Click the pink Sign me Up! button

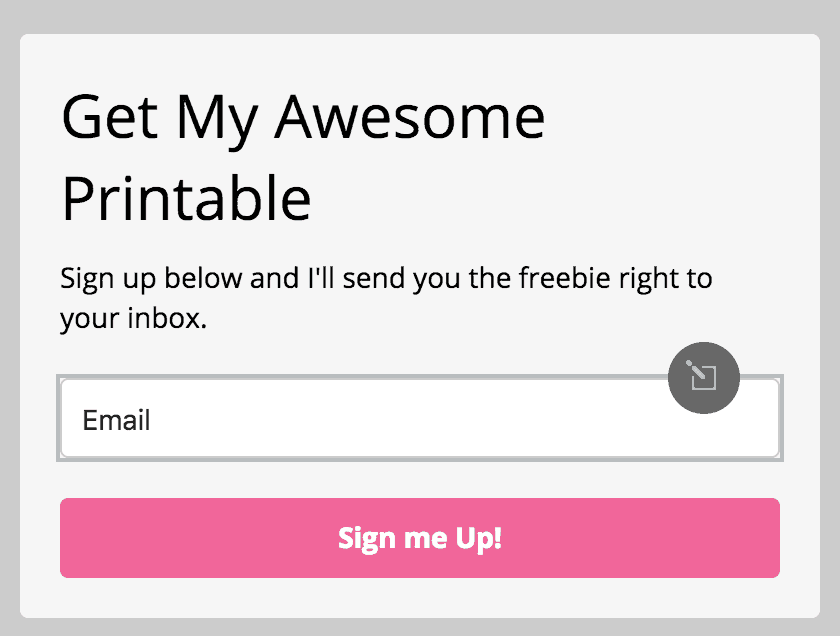[420, 538]
